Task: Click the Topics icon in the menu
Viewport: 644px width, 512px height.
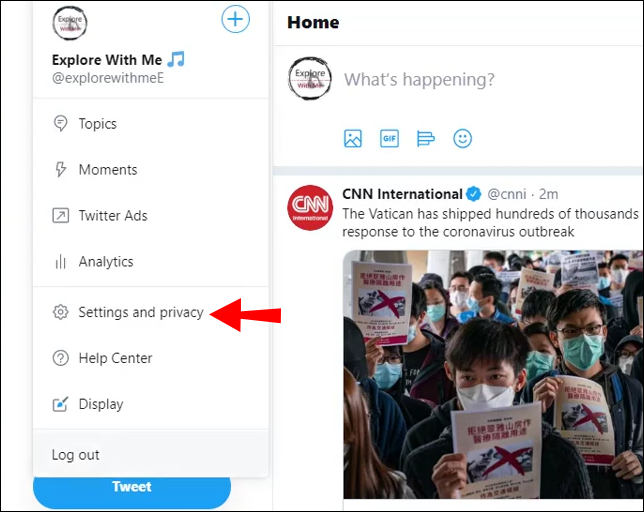Action: coord(60,124)
